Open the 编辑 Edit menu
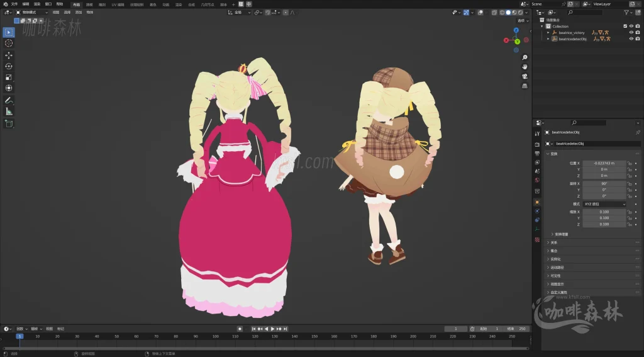This screenshot has height=357, width=644. pos(26,4)
